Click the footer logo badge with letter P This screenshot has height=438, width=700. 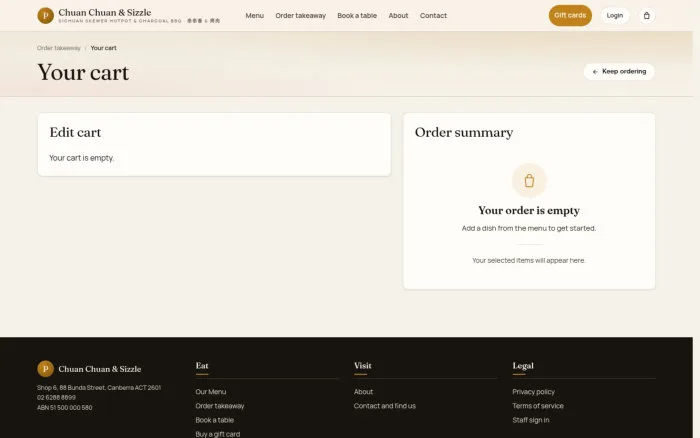coord(46,369)
